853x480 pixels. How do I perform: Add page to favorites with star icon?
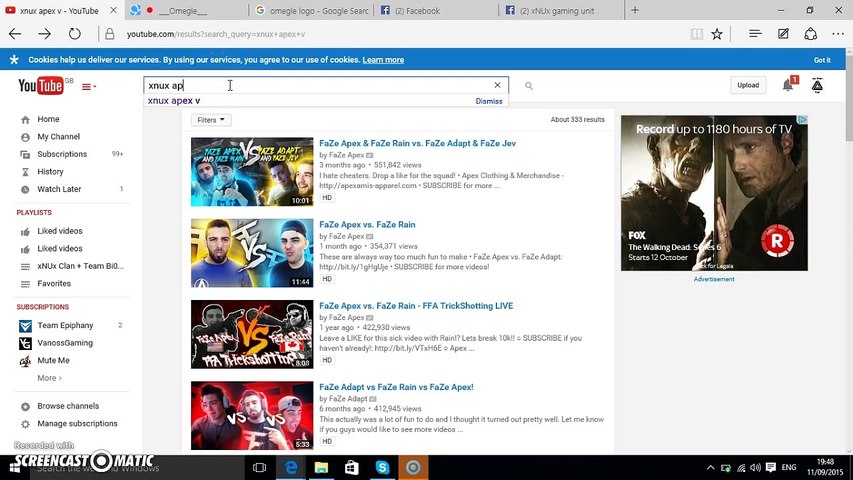[717, 34]
